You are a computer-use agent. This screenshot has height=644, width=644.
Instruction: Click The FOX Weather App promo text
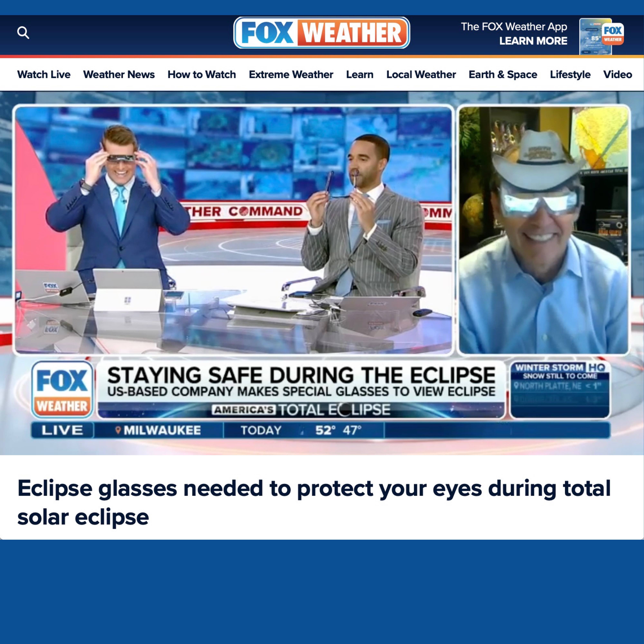point(514,27)
